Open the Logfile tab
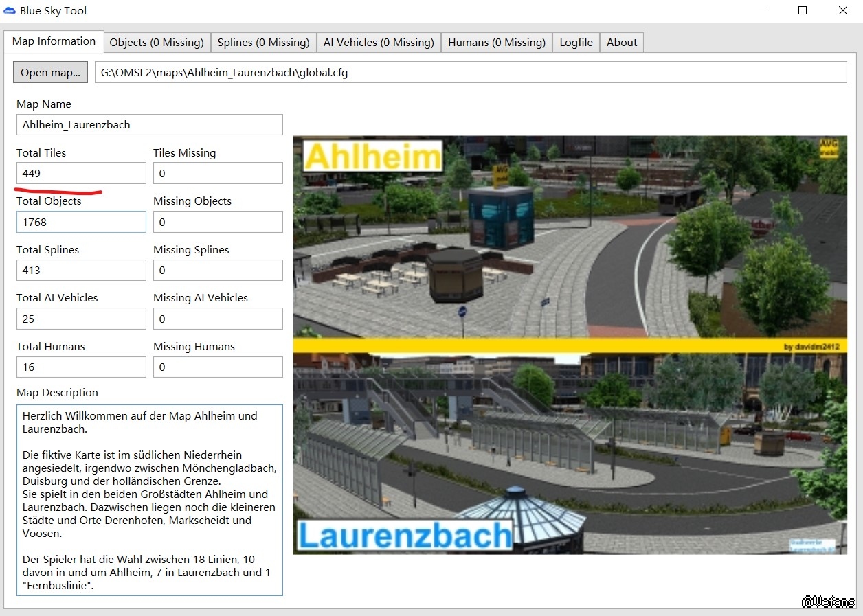Screen dimensions: 863x616 (x=576, y=43)
